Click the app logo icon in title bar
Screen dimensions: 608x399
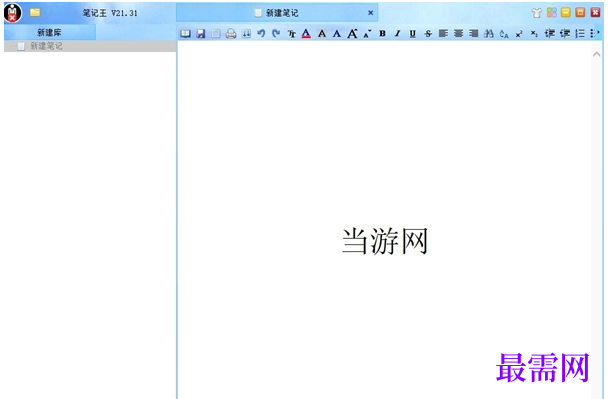click(x=13, y=13)
